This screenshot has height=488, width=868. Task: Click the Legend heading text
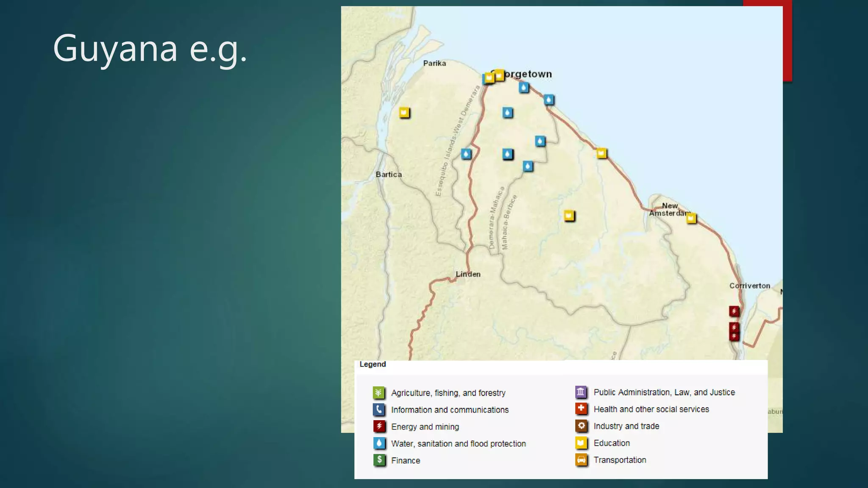(373, 364)
